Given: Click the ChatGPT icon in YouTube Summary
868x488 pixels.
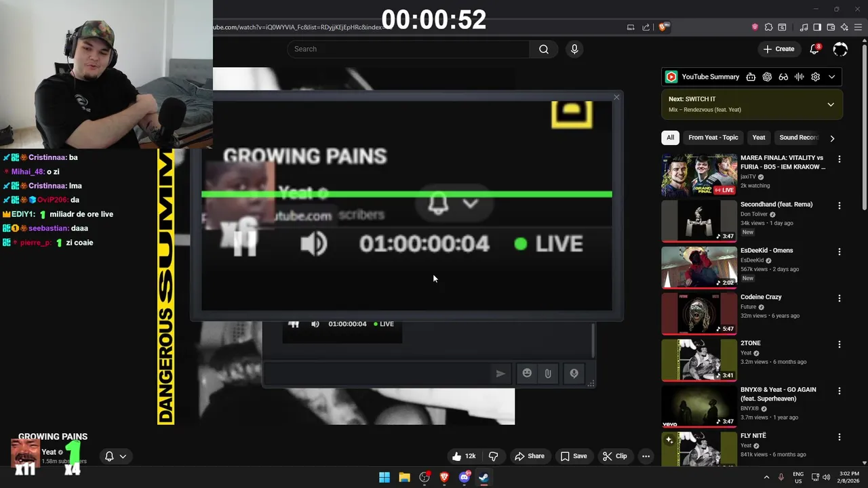Looking at the screenshot, I should pos(767,77).
